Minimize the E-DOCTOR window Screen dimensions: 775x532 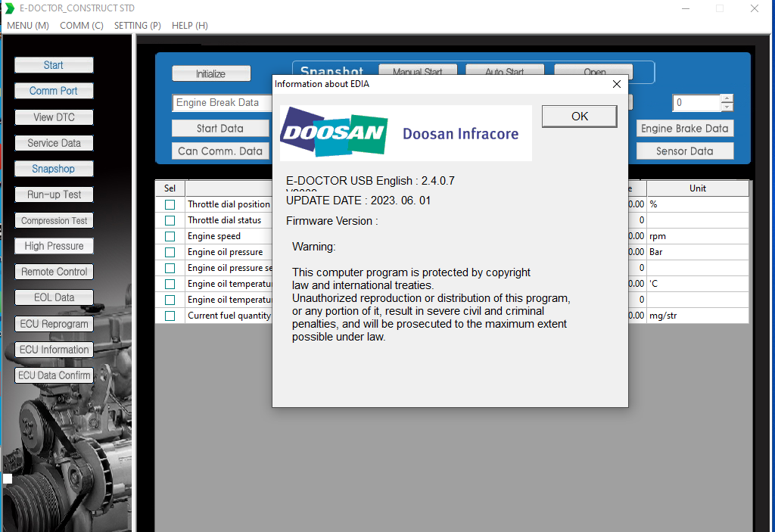[x=686, y=8]
